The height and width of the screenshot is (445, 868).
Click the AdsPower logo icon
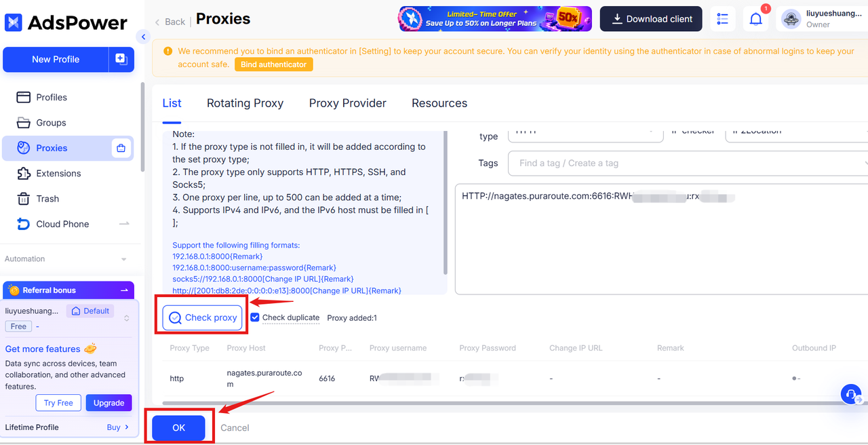13,22
